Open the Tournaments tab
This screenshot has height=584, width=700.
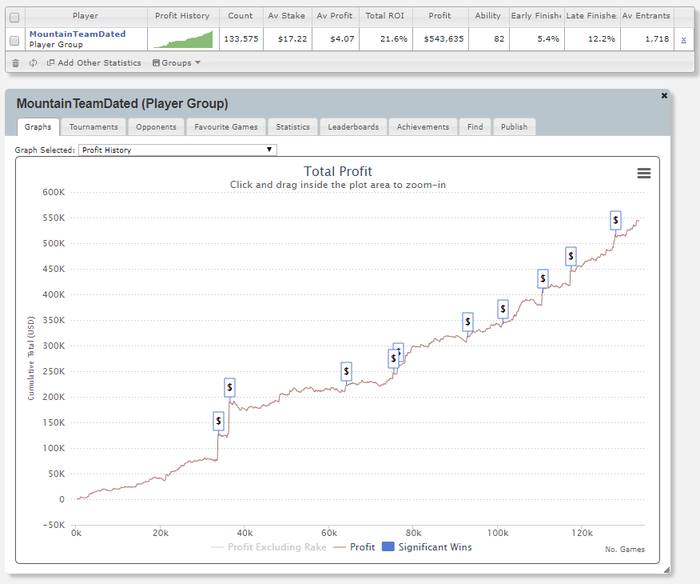93,127
